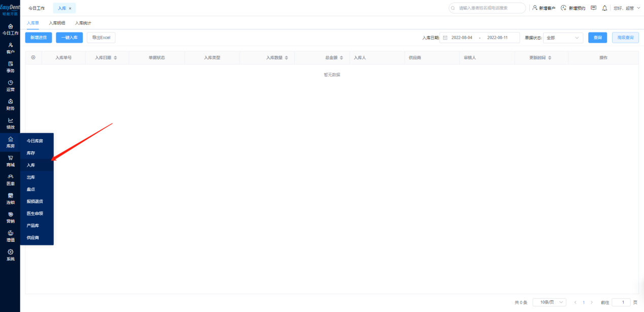Viewport: 644px width, 312px height.
Task: Choose 盘点 in the submenu
Action: 37,189
